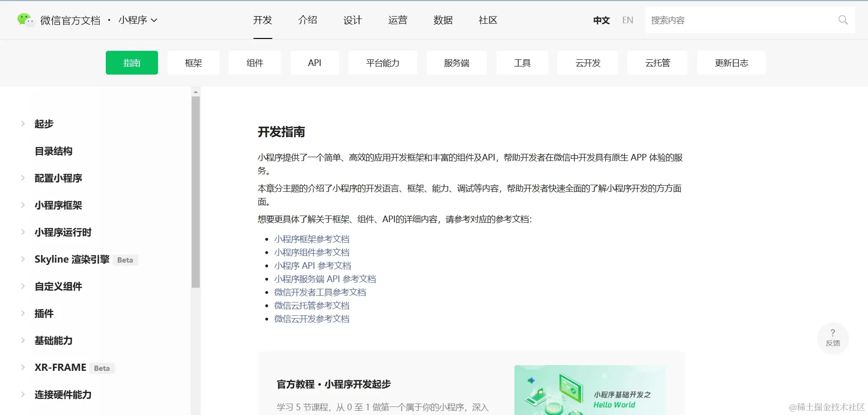This screenshot has height=415, width=868.
Task: Open 小程序服务端 API 参考文档 link
Action: pyautogui.click(x=325, y=279)
